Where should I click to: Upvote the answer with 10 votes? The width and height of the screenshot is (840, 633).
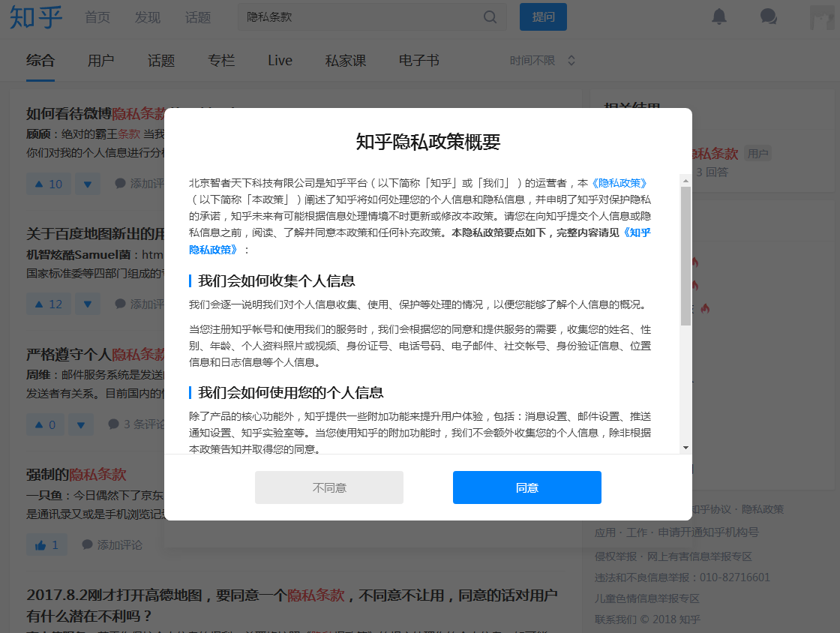point(49,184)
